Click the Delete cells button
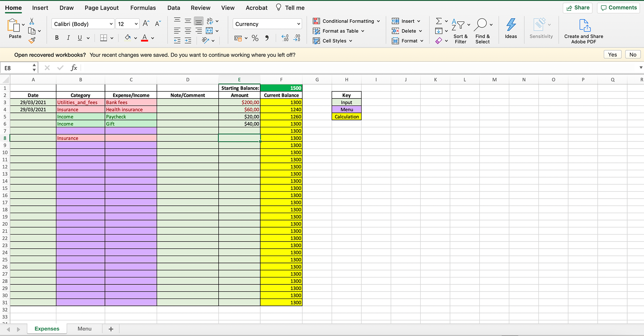 tap(404, 31)
